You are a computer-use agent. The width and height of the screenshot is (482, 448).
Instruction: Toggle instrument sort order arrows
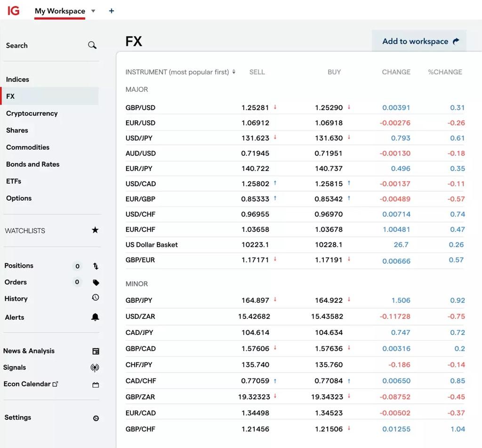tap(234, 72)
